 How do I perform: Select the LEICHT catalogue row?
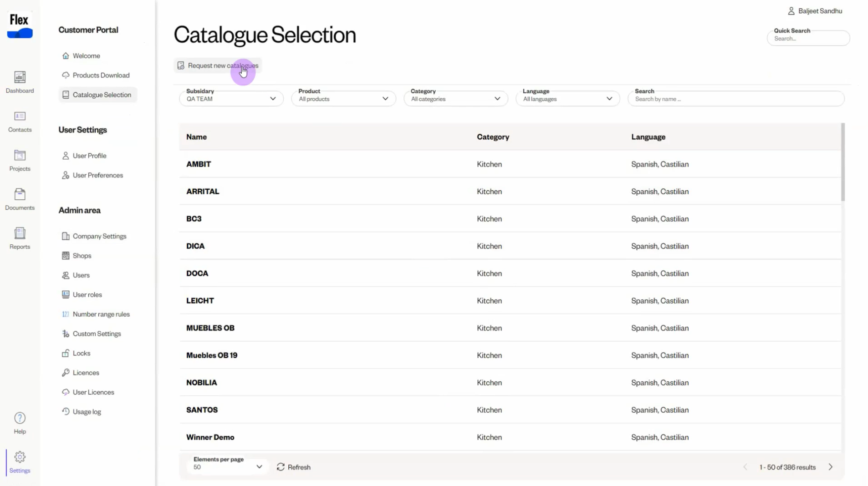[510, 301]
